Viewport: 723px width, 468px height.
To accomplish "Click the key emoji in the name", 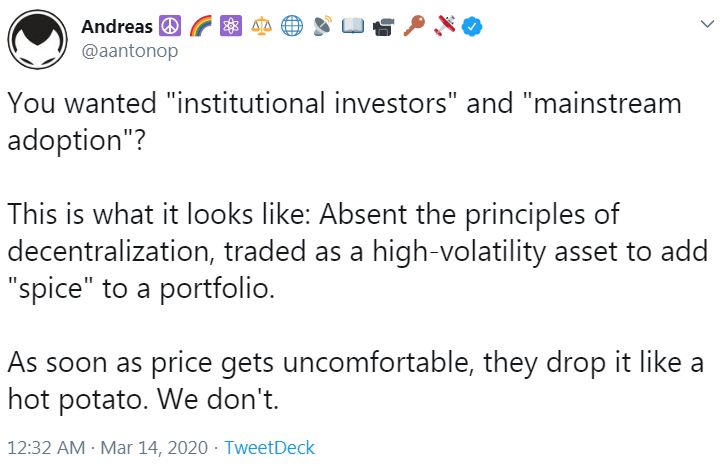I will pyautogui.click(x=414, y=26).
